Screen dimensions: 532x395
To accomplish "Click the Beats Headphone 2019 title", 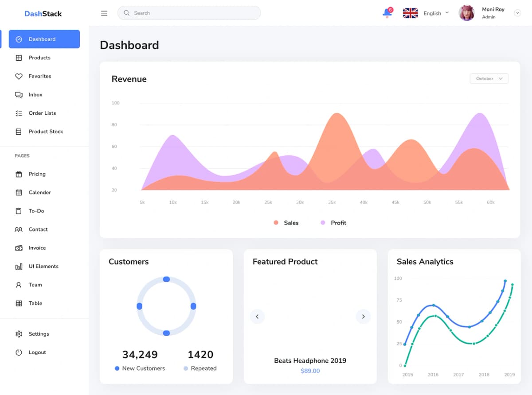I will coord(310,360).
